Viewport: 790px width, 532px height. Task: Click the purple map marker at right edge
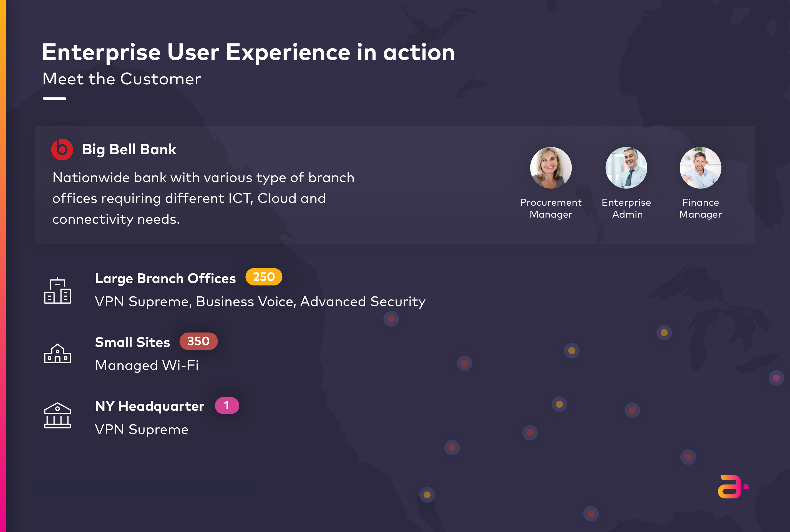pyautogui.click(x=776, y=378)
